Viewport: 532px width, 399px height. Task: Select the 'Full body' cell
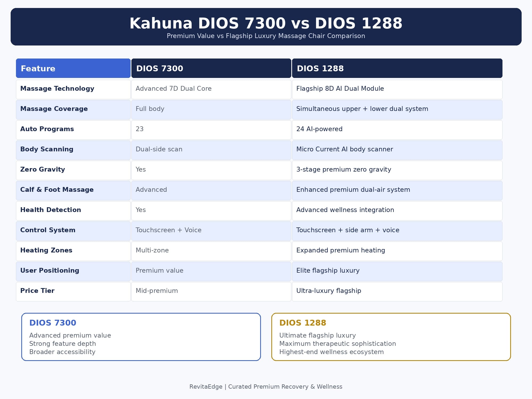coord(211,110)
